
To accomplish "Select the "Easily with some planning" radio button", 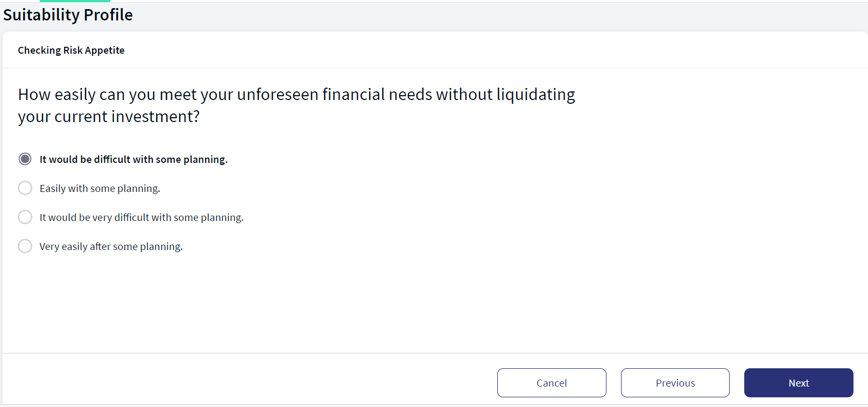I will click(x=25, y=188).
